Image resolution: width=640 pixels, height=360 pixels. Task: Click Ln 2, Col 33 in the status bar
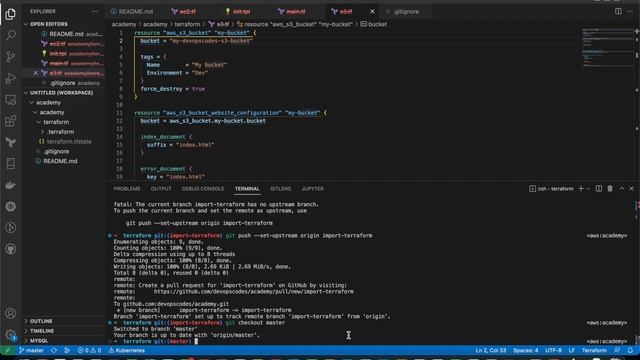pos(491,350)
